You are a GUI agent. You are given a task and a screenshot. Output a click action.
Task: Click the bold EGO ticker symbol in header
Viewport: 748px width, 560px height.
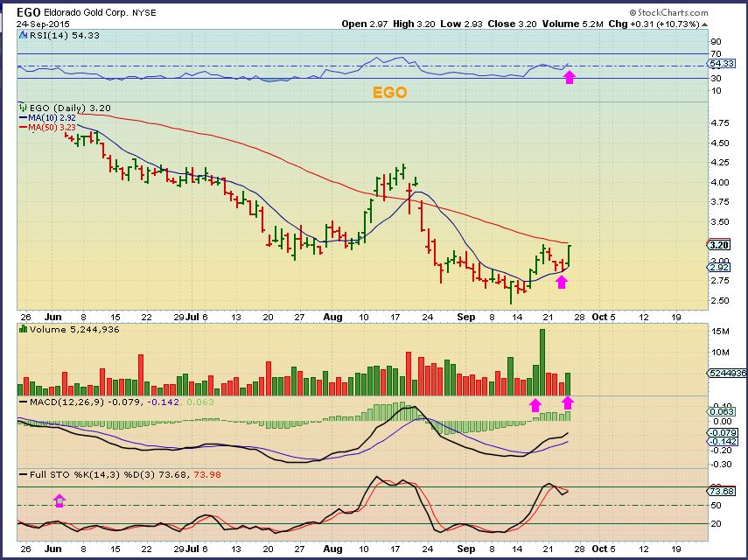point(29,12)
